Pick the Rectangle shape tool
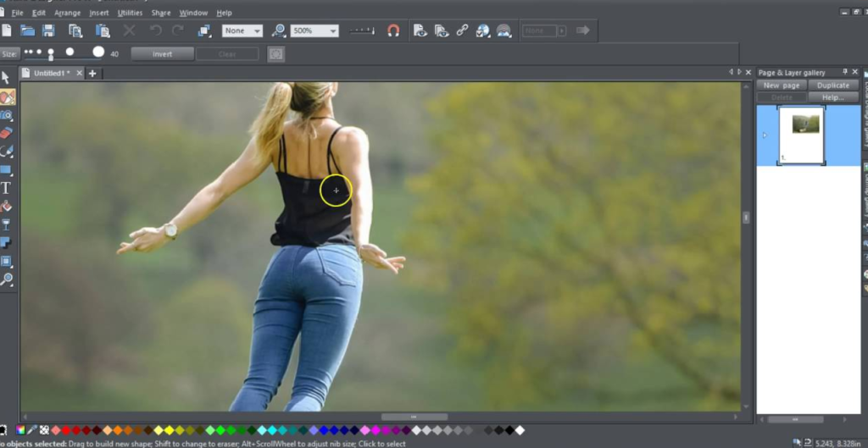The width and height of the screenshot is (868, 448). [x=7, y=169]
